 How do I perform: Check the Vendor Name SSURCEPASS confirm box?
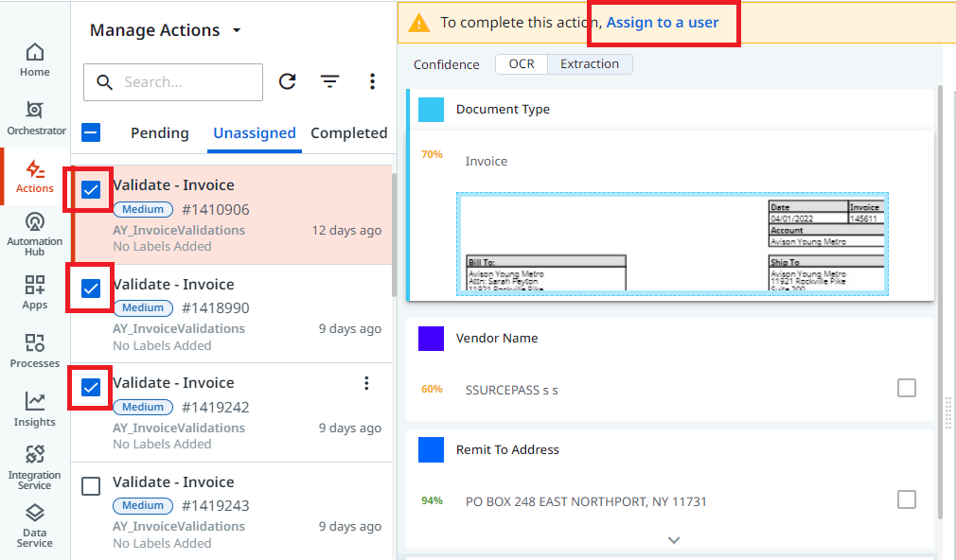(x=907, y=388)
